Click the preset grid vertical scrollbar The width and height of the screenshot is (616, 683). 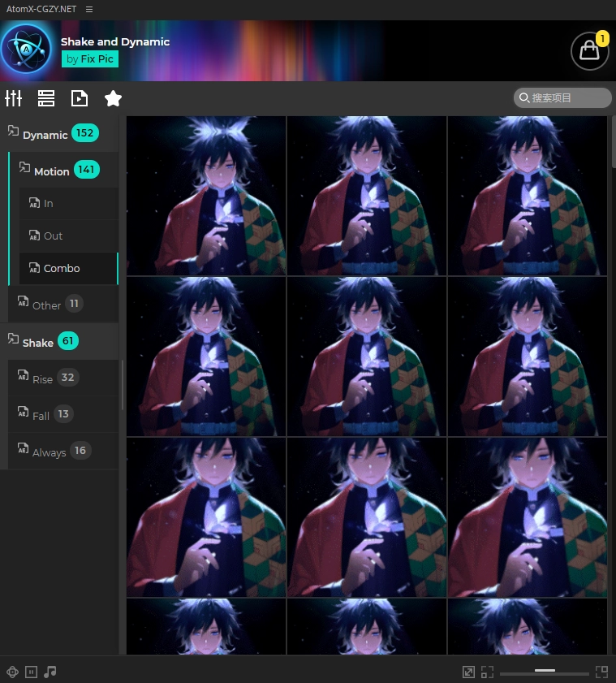pos(614,142)
